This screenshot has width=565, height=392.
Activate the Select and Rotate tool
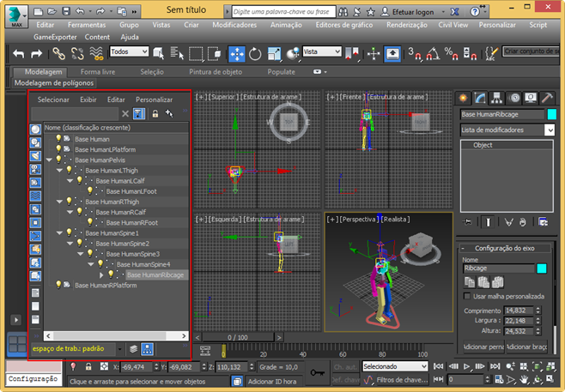click(255, 54)
